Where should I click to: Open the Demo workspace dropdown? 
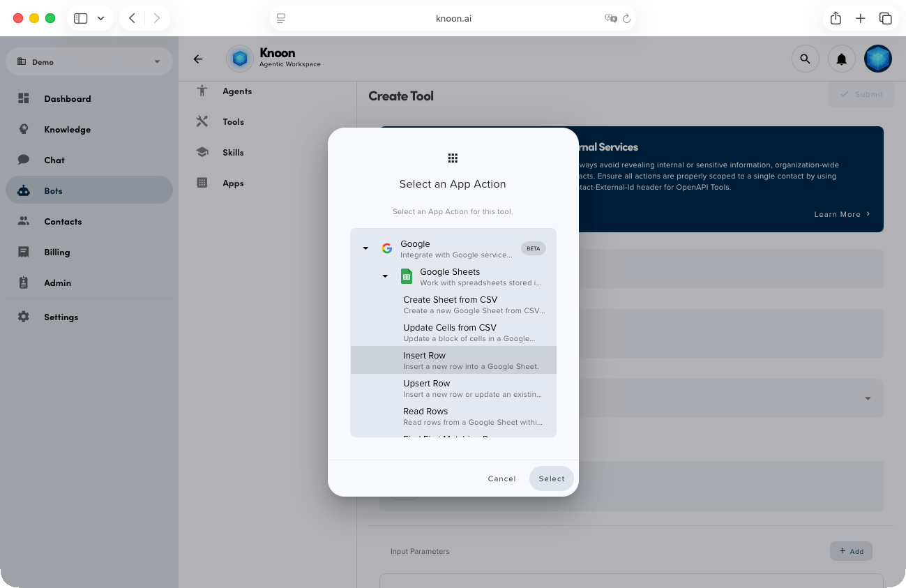click(89, 61)
